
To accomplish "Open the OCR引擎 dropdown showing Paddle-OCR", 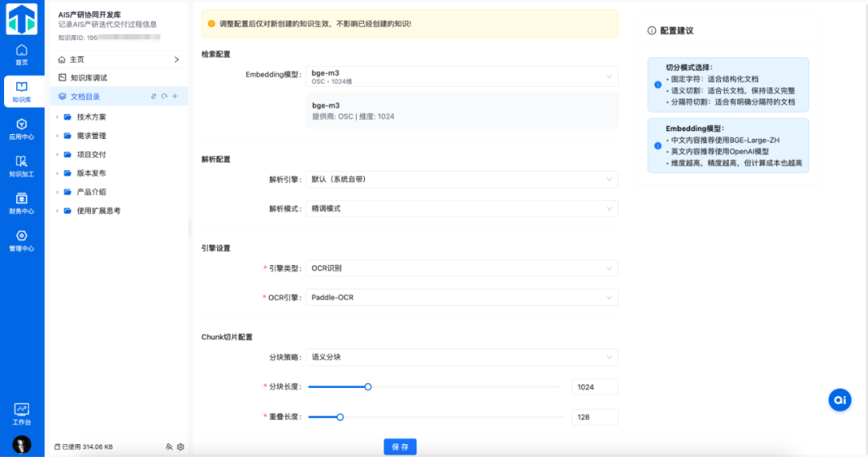I will click(461, 297).
